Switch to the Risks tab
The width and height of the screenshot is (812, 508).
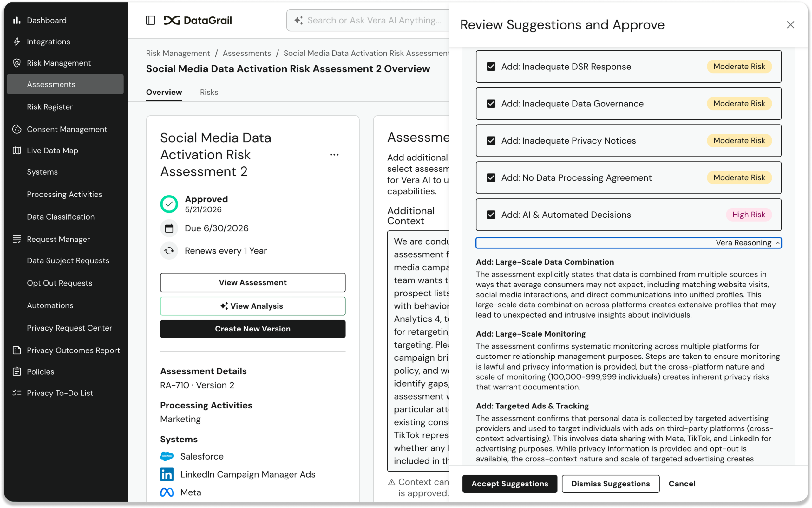pyautogui.click(x=209, y=92)
